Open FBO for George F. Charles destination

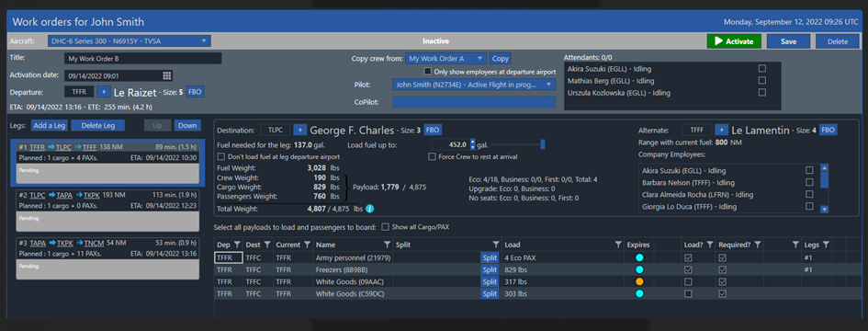(433, 130)
